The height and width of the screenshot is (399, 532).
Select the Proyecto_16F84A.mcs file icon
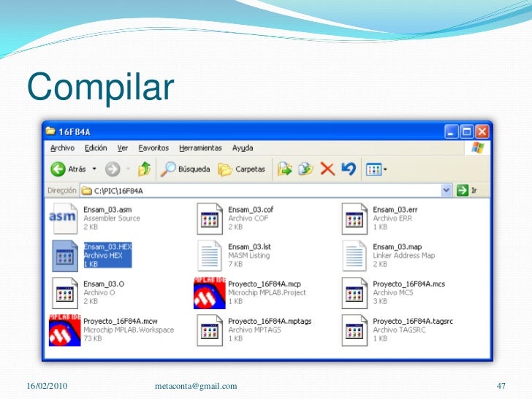click(x=354, y=293)
